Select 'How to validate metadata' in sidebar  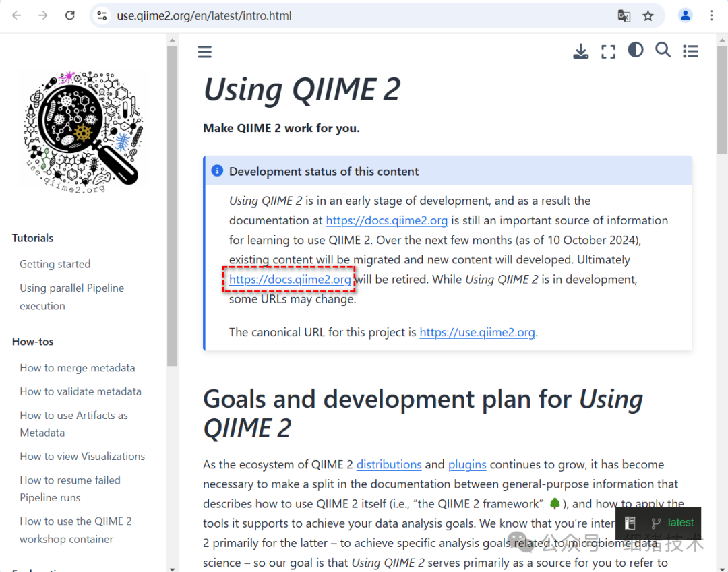tap(80, 391)
